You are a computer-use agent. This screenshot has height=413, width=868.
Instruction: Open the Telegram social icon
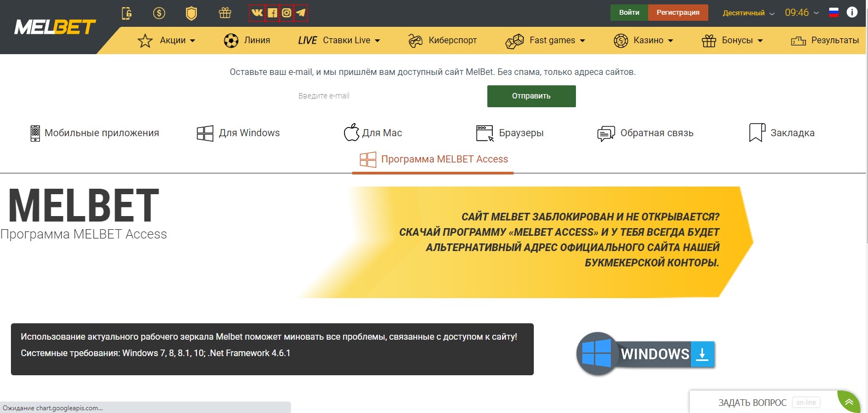(x=301, y=13)
